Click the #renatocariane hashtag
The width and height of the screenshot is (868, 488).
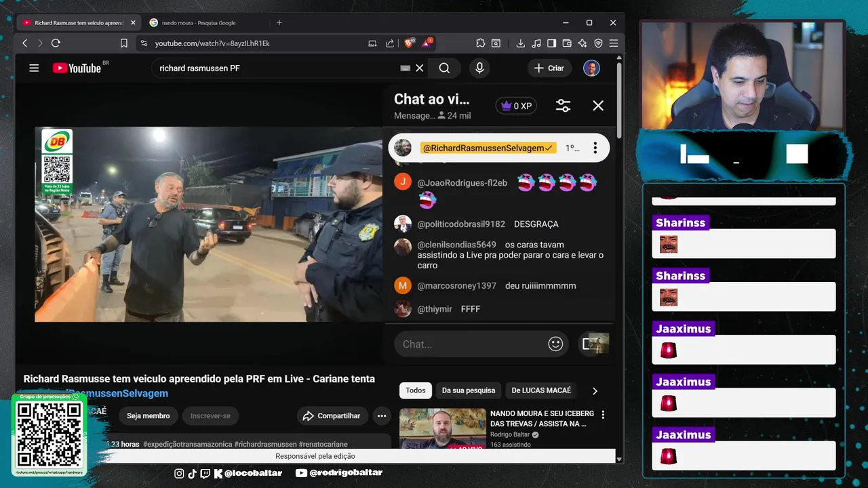[323, 445]
